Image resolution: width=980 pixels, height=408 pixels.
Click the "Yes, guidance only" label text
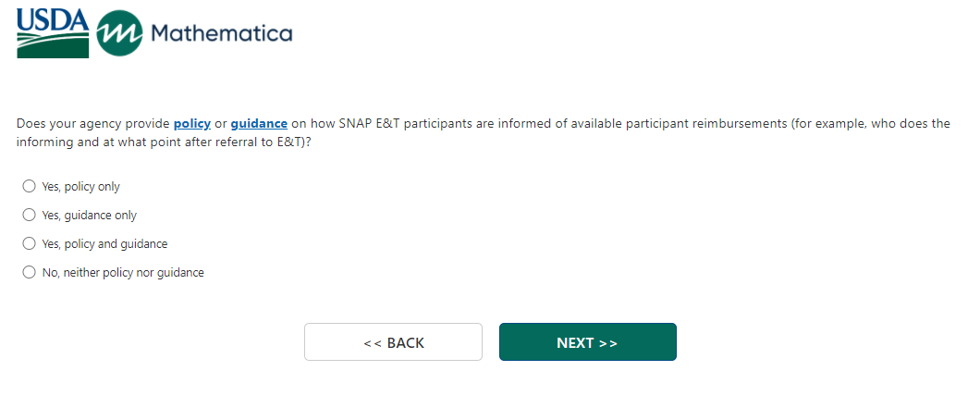pos(90,216)
